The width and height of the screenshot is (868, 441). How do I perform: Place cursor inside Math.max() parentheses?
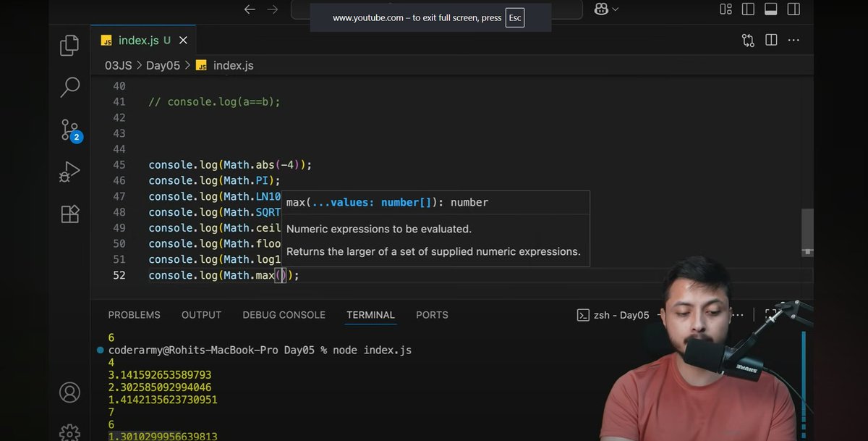pyautogui.click(x=281, y=275)
